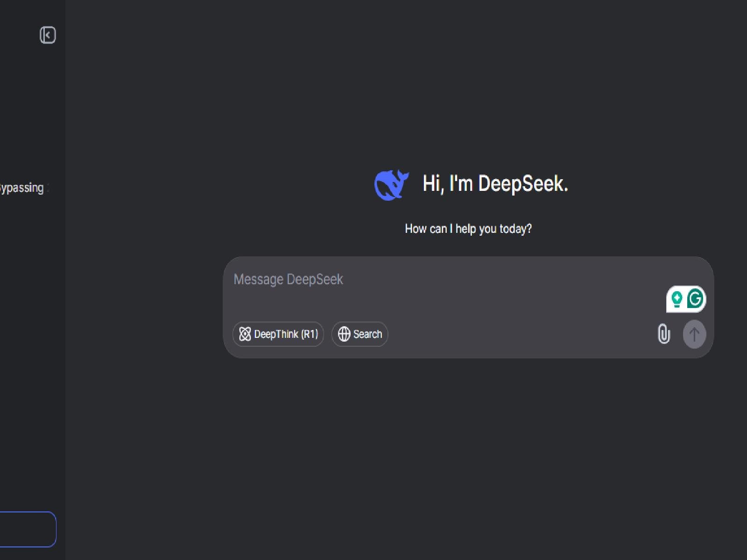Toggle DeepThink (R1) mode
The width and height of the screenshot is (747, 560).
point(278,334)
